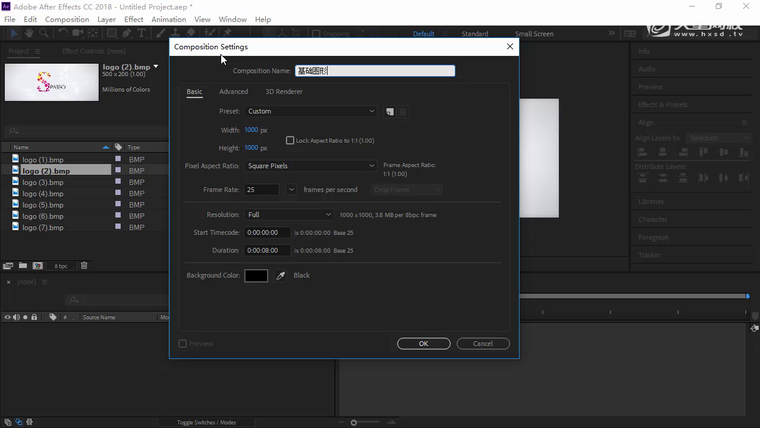Click the Pen tool icon

124,33
